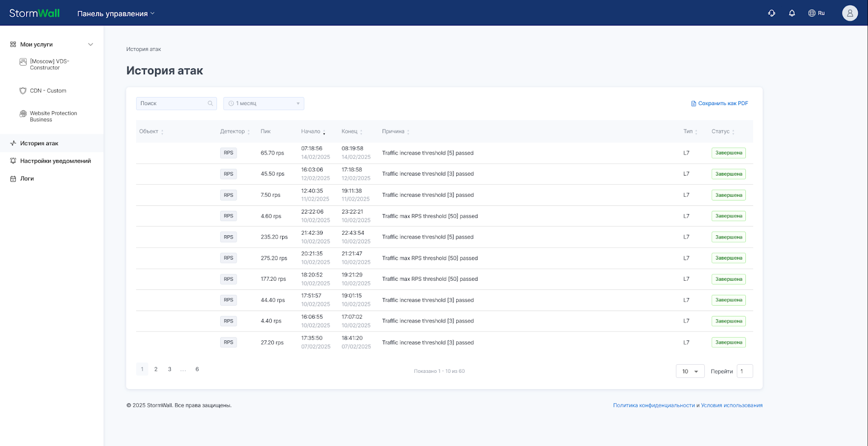Open Настройки уведомлений in the sidebar
This screenshot has width=868, height=446.
click(55, 161)
